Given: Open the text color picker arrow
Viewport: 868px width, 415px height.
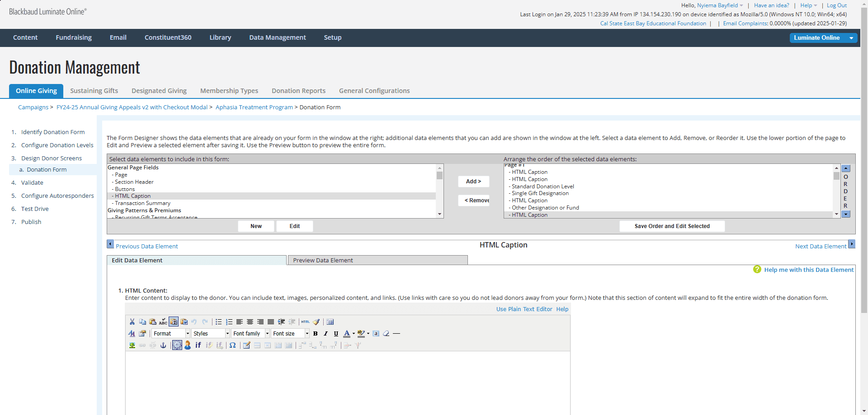Looking at the screenshot, I should click(x=354, y=334).
